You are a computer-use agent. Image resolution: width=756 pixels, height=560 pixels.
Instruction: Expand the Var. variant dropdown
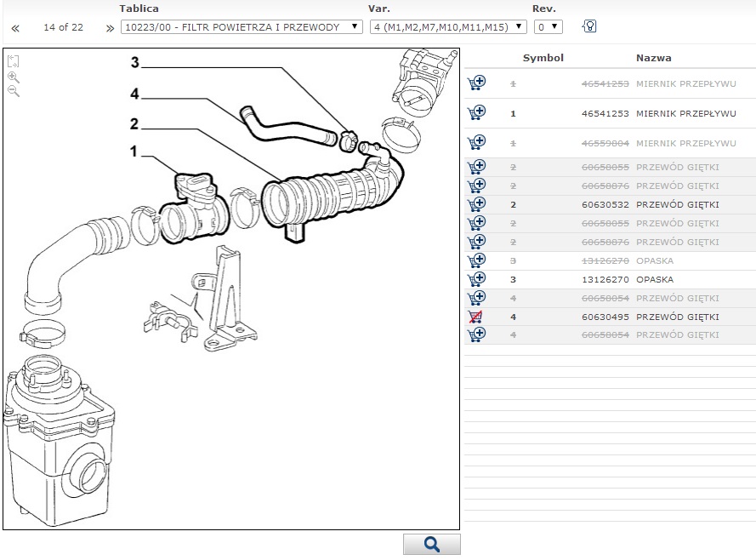pos(448,27)
